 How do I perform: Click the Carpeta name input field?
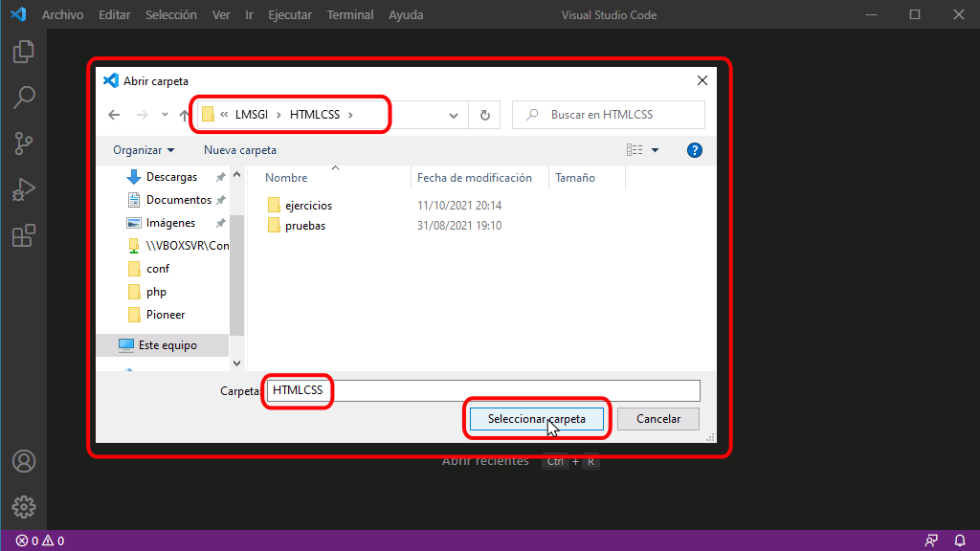click(483, 390)
